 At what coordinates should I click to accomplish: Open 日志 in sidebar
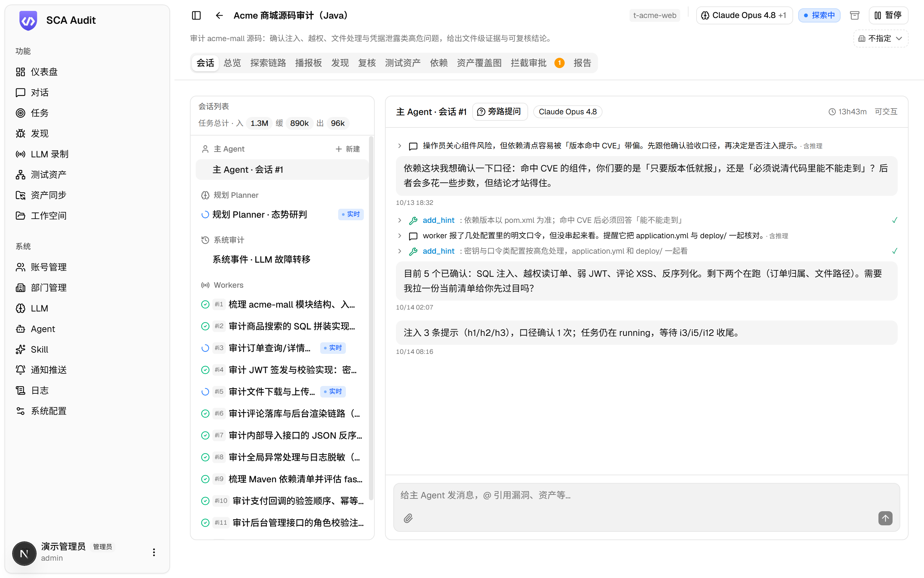tap(87, 390)
